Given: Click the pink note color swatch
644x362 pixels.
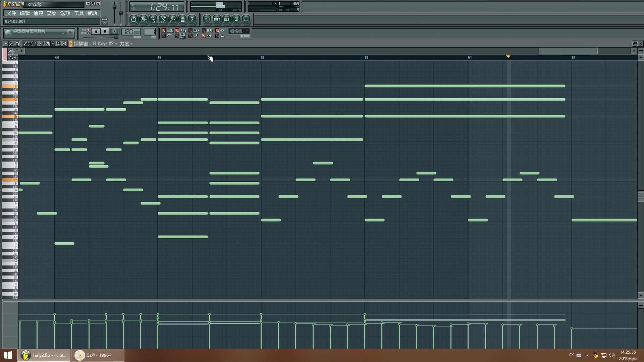Looking at the screenshot, I should [5, 54].
